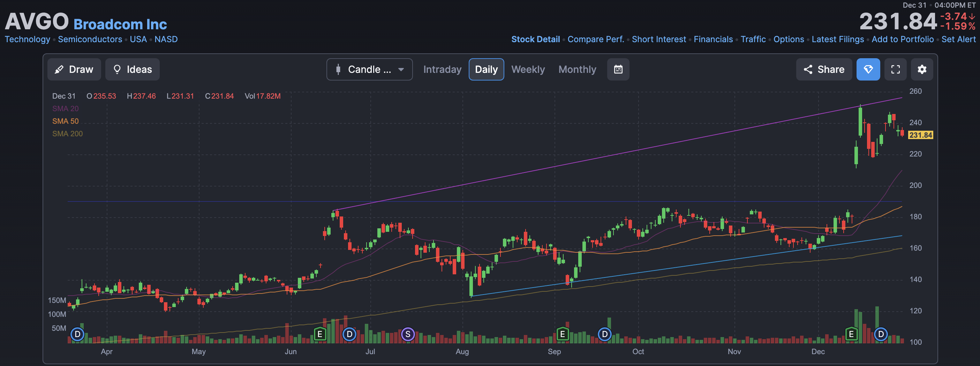Click the split S marker in July
This screenshot has width=980, height=366.
click(x=408, y=334)
